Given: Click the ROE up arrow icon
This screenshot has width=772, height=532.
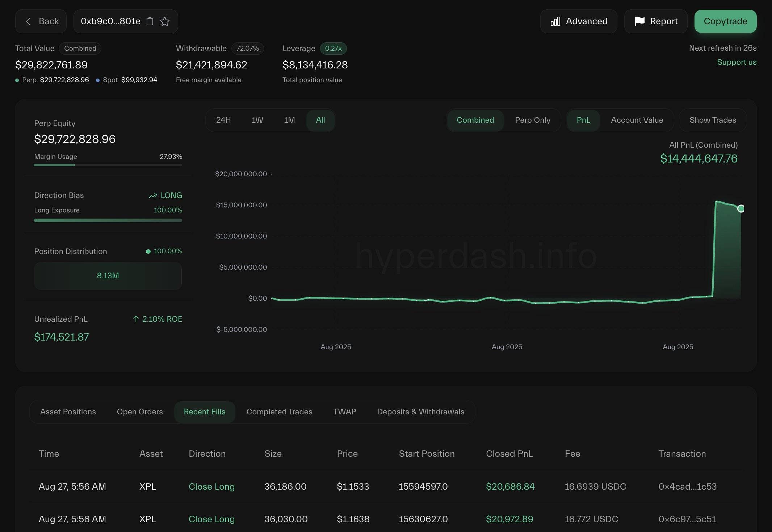Looking at the screenshot, I should click(136, 319).
